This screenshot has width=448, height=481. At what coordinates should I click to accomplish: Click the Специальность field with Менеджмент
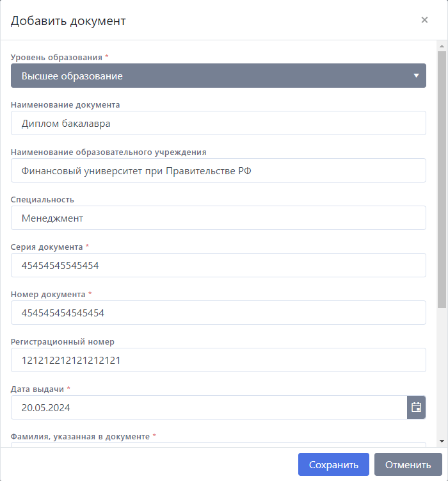tap(218, 218)
